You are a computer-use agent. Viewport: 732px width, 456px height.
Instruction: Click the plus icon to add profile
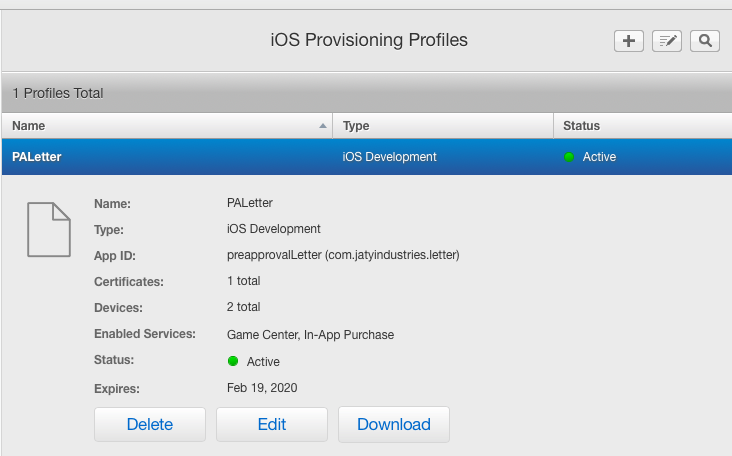click(628, 41)
